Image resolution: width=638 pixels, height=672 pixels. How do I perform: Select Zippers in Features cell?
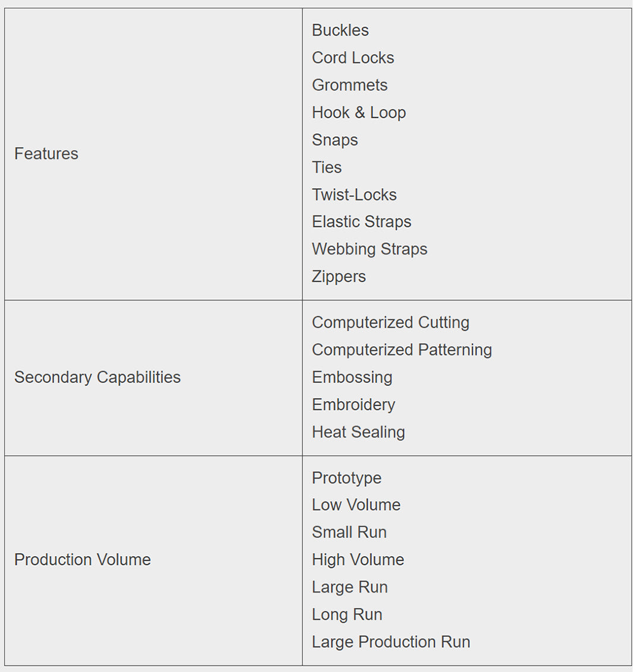tap(339, 277)
